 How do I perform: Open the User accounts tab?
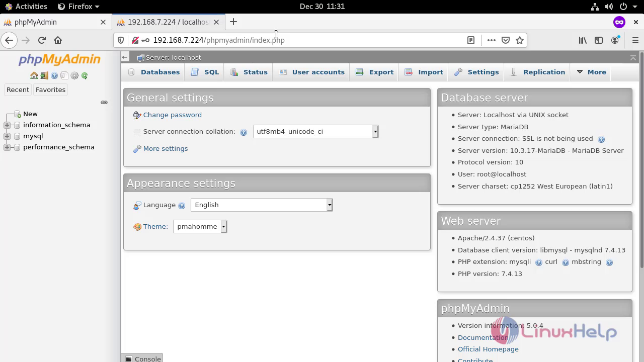[312, 72]
